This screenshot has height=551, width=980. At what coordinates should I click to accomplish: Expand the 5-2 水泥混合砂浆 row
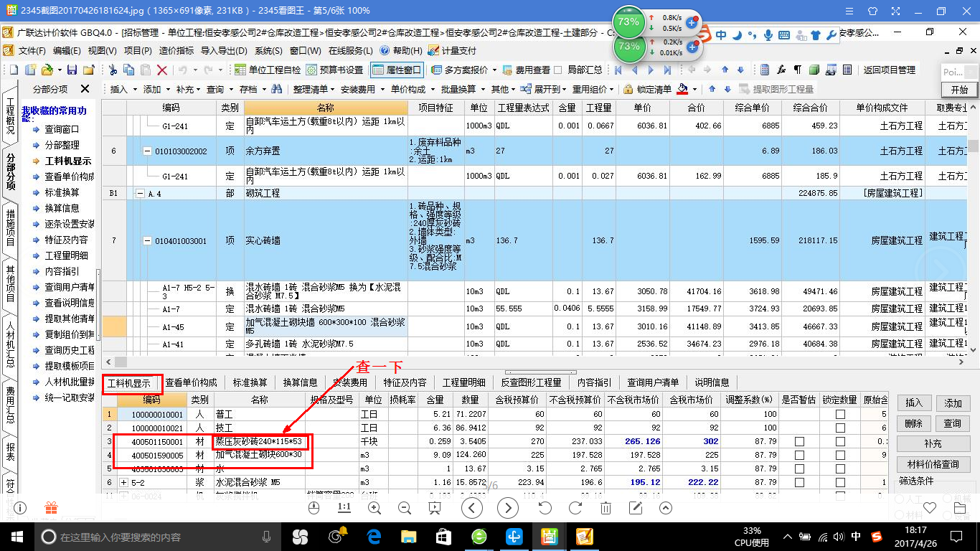[123, 483]
